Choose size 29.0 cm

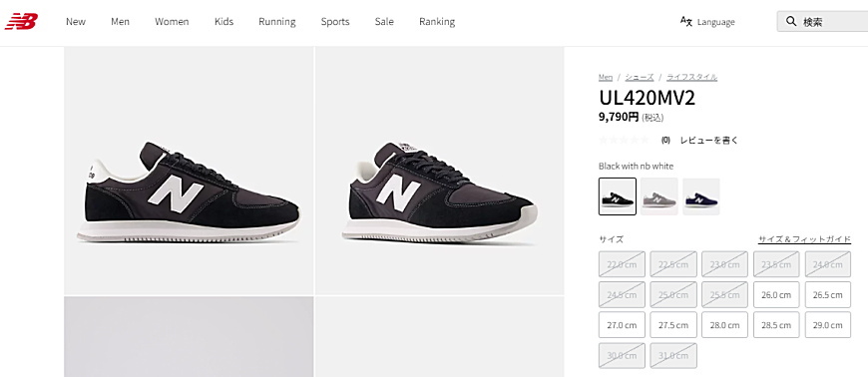(x=827, y=325)
